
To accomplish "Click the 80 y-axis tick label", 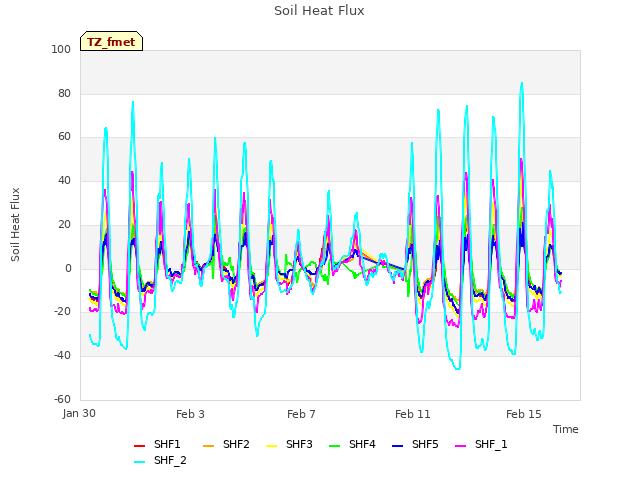I will coord(64,93).
